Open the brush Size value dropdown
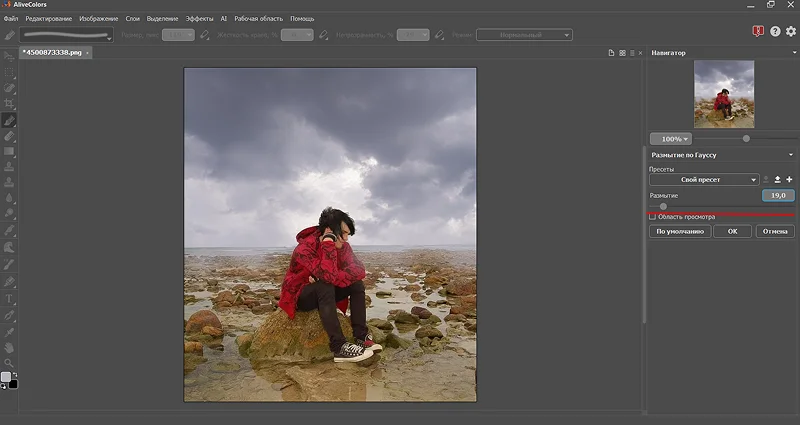Image resolution: width=800 pixels, height=425 pixels. [x=178, y=35]
